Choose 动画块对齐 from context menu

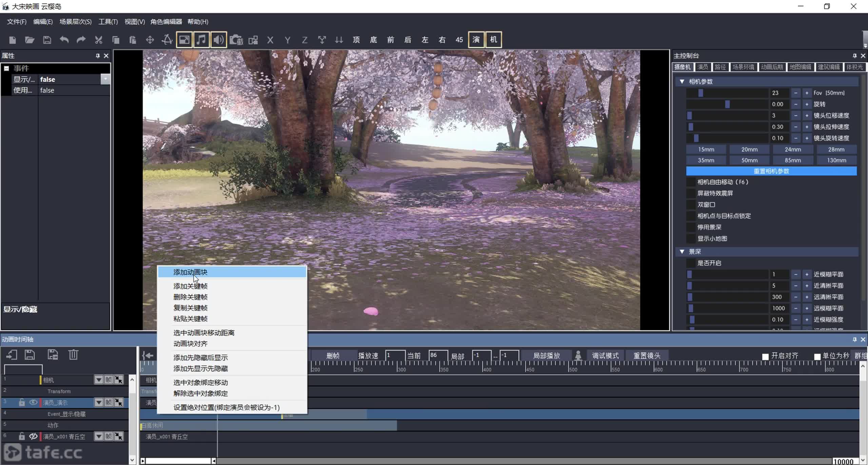pos(232,343)
